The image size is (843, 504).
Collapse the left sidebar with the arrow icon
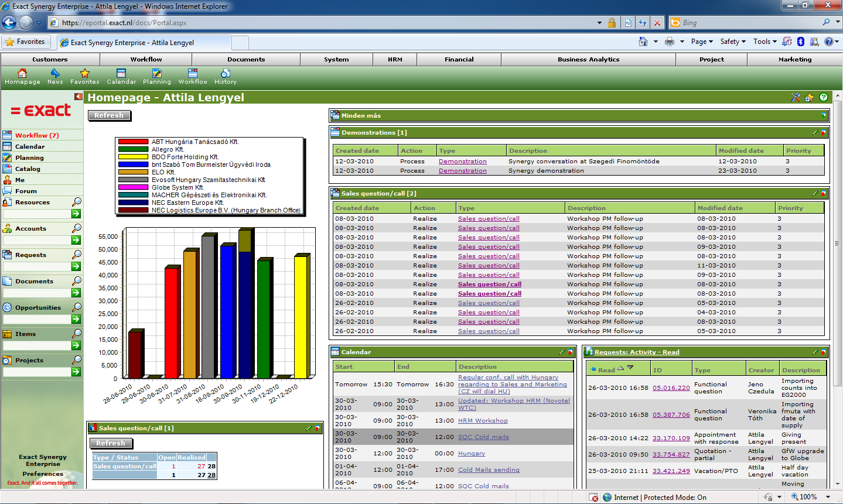click(79, 97)
